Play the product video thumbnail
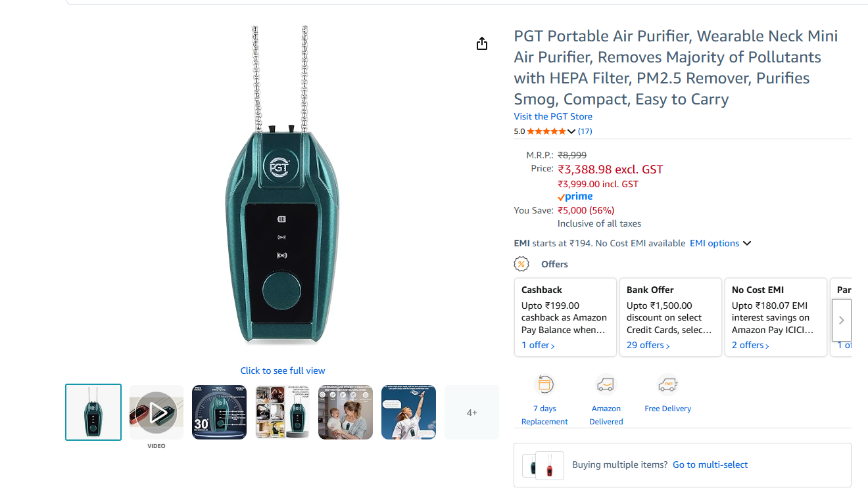868x494 pixels. coord(157,412)
